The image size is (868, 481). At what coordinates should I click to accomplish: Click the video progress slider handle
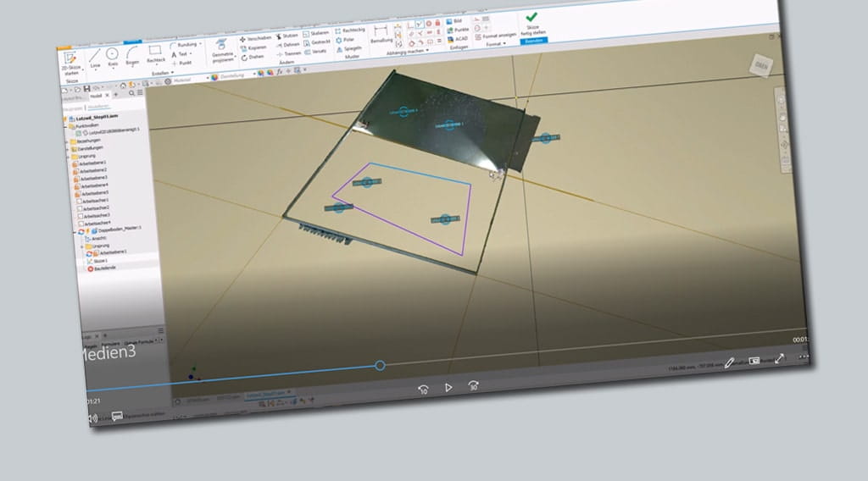click(380, 365)
